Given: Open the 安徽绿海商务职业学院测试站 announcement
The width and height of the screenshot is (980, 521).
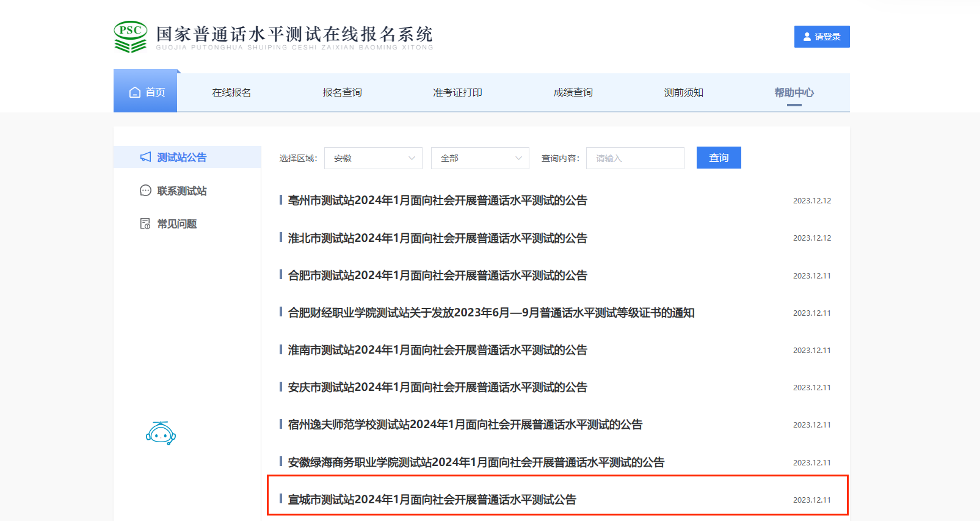Looking at the screenshot, I should tap(476, 462).
